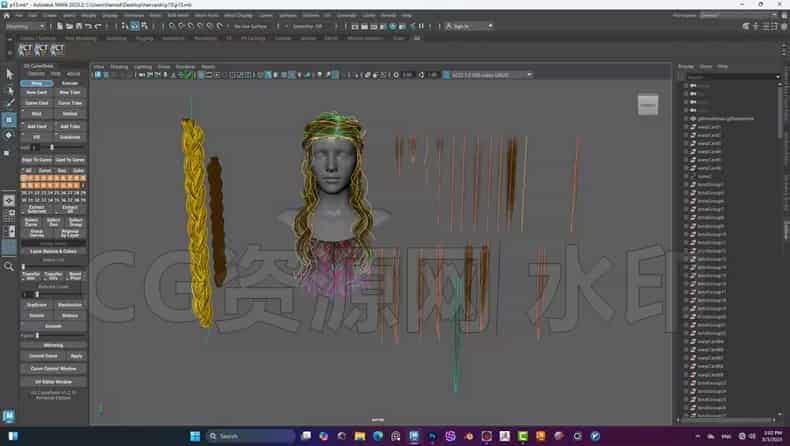This screenshot has height=446, width=790.
Task: Click the Curve Card button
Action: [x=37, y=103]
